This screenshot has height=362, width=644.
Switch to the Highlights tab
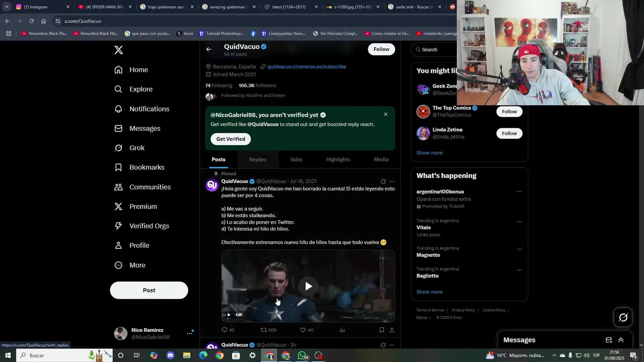pyautogui.click(x=338, y=159)
